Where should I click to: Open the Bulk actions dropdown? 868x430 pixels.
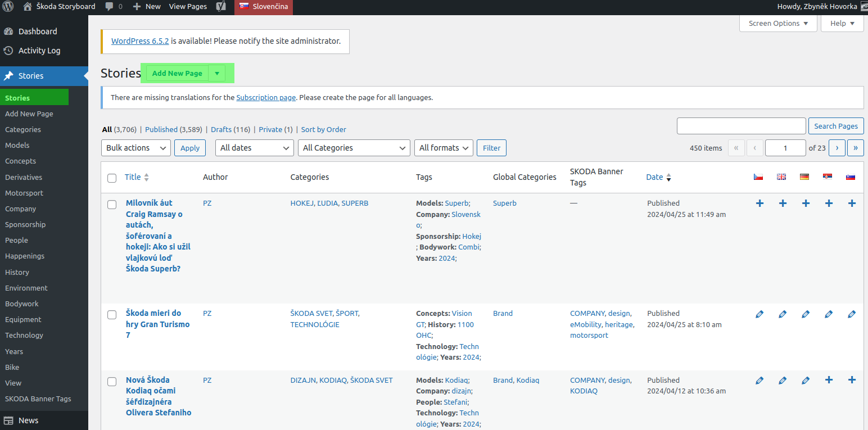tap(136, 148)
